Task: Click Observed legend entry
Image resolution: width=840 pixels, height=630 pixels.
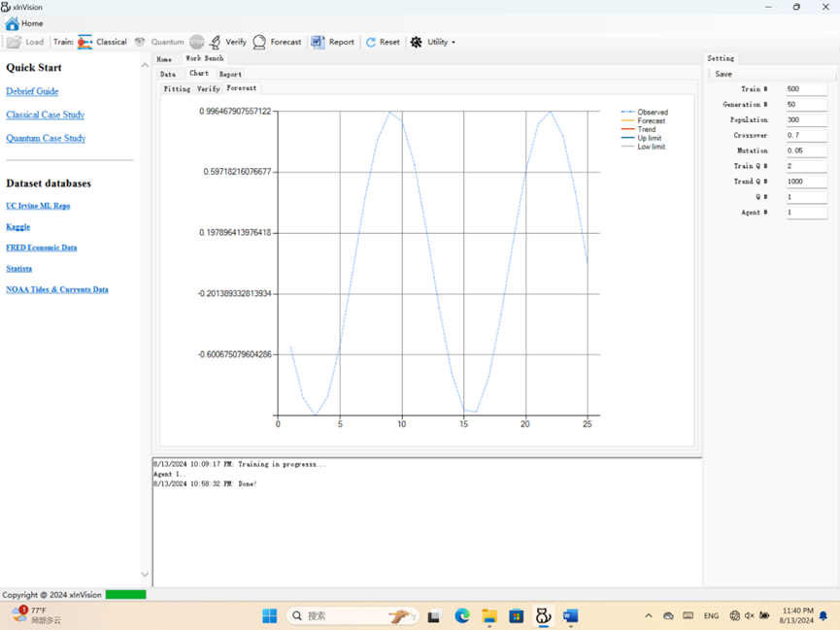Action: pyautogui.click(x=645, y=112)
